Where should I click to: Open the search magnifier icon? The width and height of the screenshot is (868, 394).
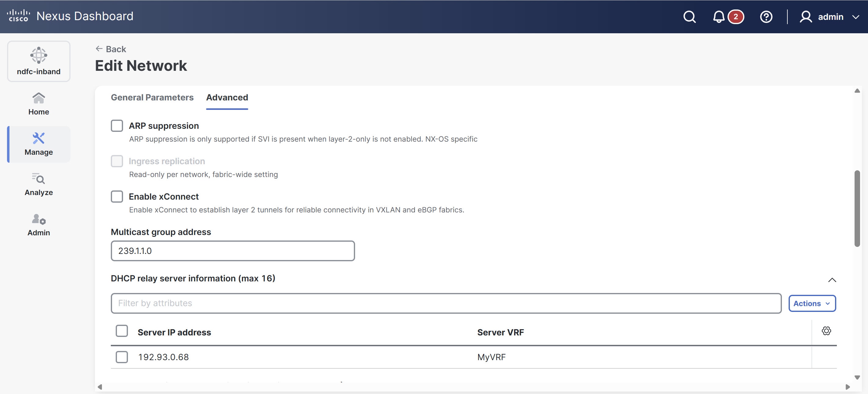(x=689, y=16)
